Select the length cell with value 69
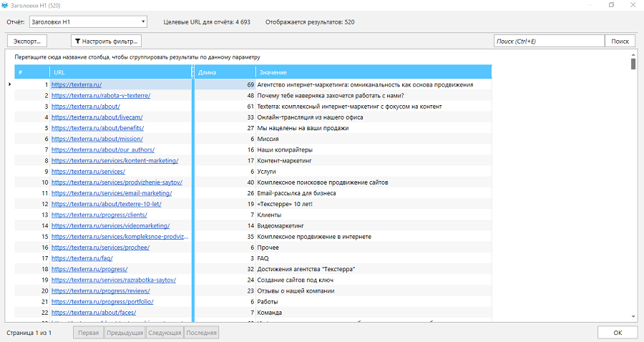Image resolution: width=644 pixels, height=342 pixels. (x=225, y=84)
